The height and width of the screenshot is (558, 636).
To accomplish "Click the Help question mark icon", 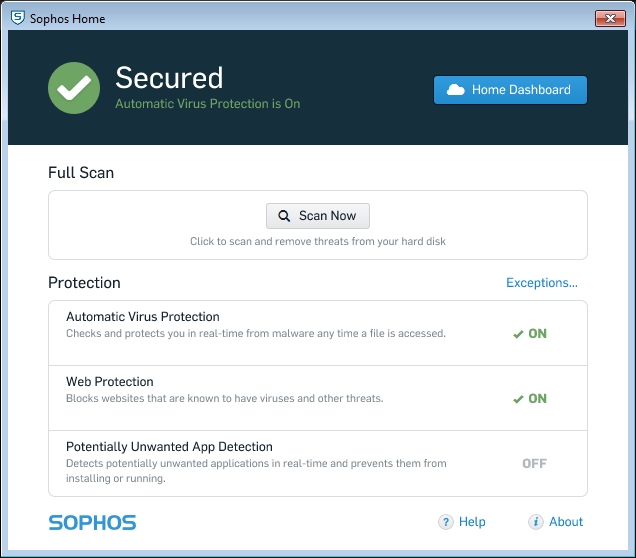I will click(446, 522).
